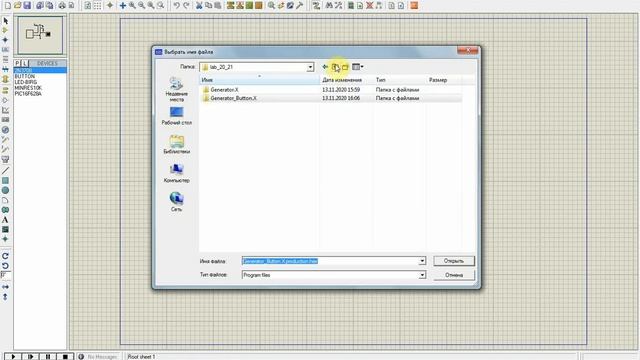
Task: Click the Open button in dialog
Action: 454,261
